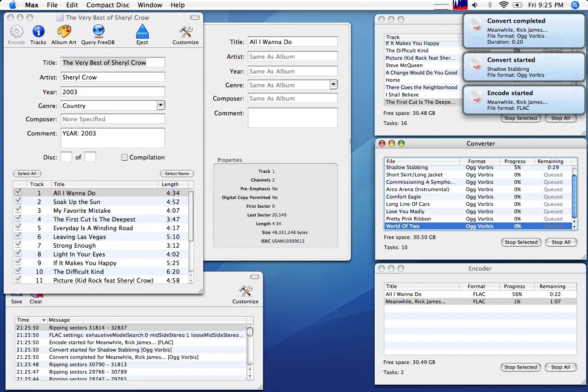This screenshot has width=588, height=392.
Task: Open the Apple menu
Action: pos(12,5)
